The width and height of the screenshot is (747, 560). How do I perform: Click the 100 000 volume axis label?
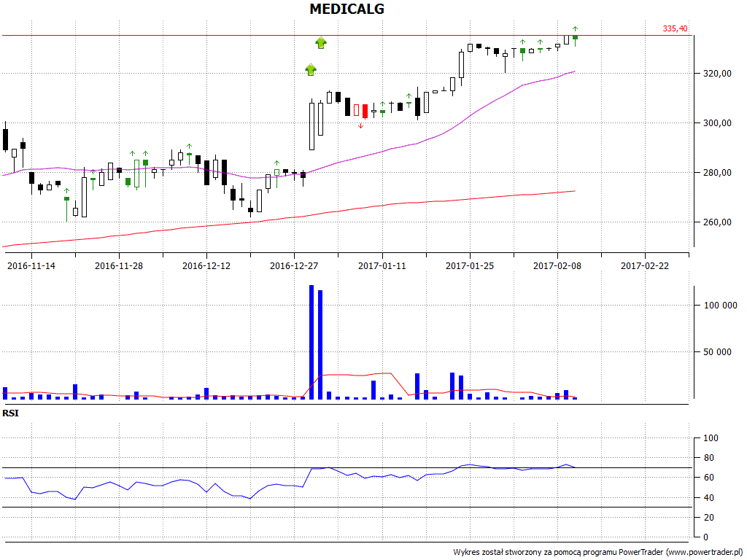pos(720,306)
